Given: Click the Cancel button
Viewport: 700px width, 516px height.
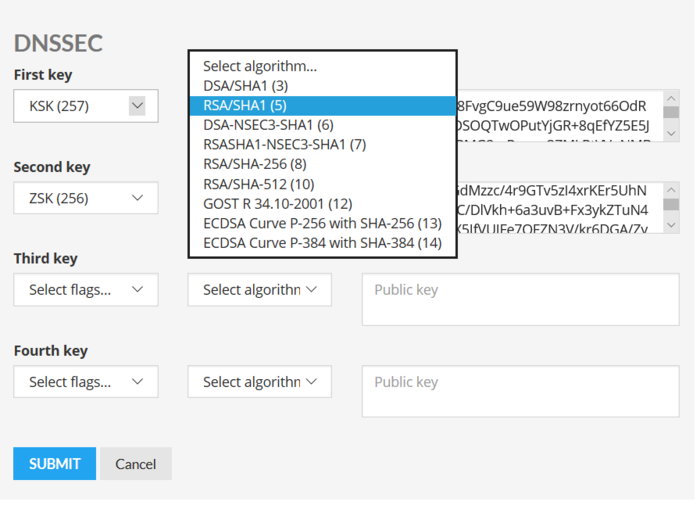Looking at the screenshot, I should 136,464.
